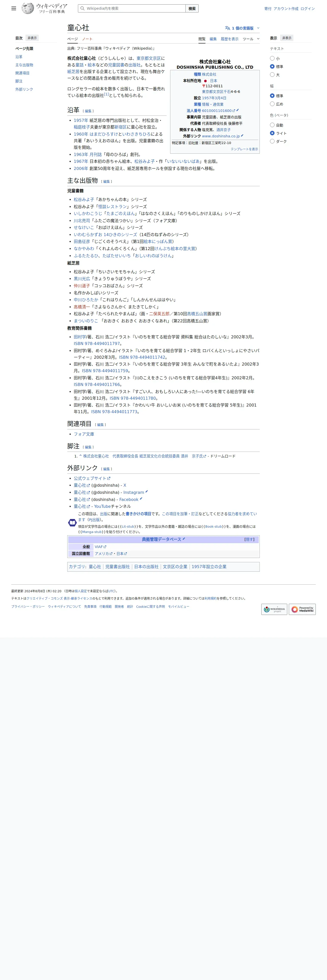
Task: Click the postal mark icon before 112-0011
Action: 204,86
